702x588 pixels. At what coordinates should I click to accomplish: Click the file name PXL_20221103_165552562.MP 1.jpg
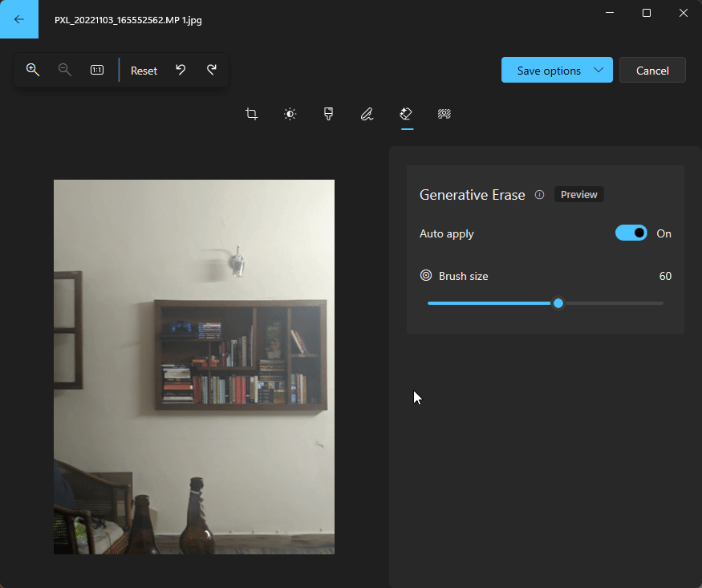[128, 20]
